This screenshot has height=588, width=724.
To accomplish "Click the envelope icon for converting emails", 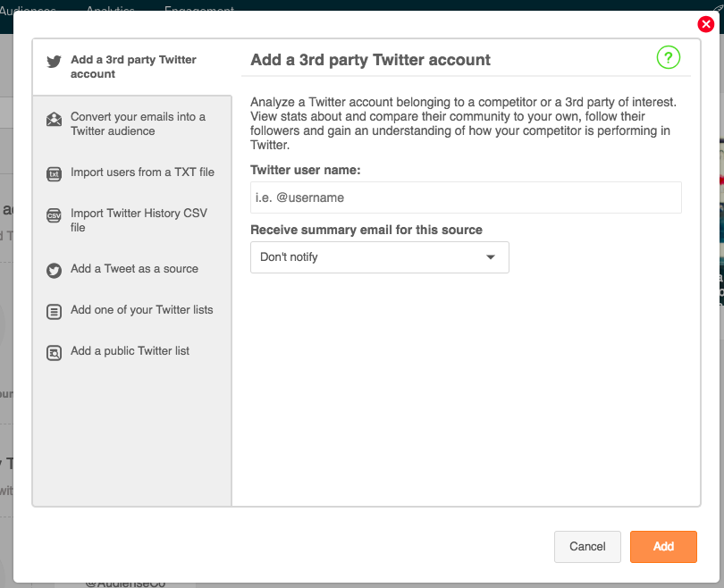I will 54,119.
